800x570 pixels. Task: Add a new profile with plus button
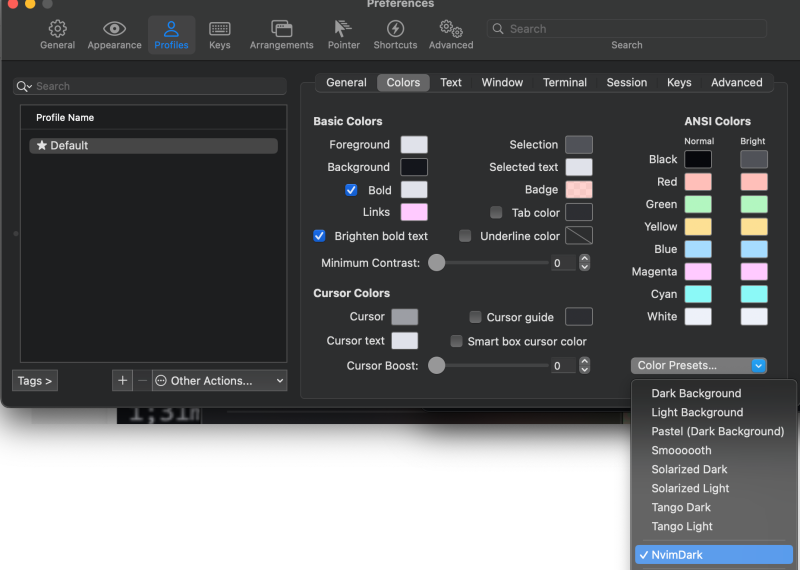122,381
